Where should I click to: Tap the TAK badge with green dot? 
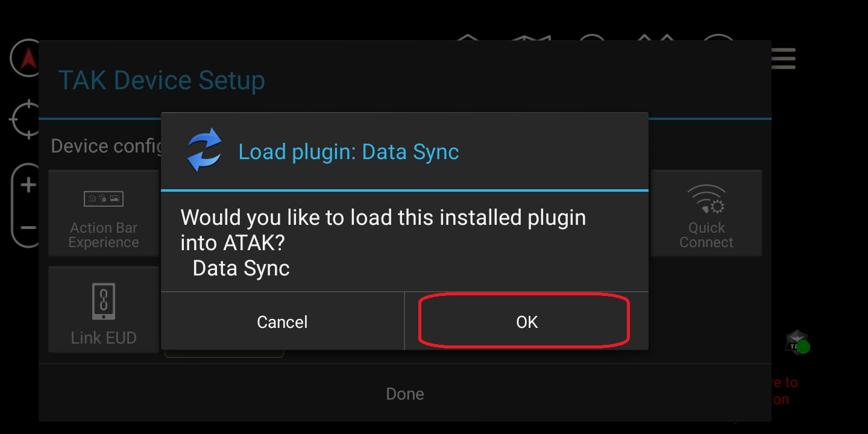coord(797,343)
